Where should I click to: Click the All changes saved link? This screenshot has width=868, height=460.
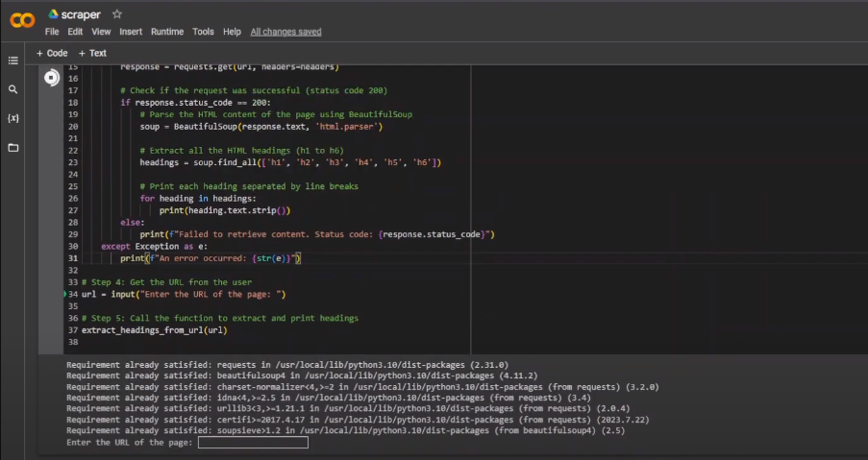click(285, 32)
